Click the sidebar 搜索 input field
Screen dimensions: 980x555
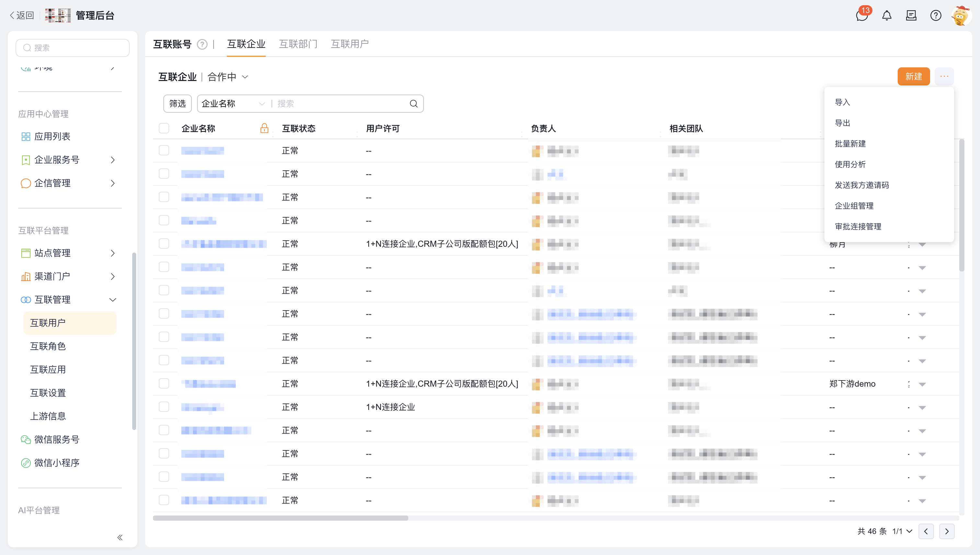73,48
